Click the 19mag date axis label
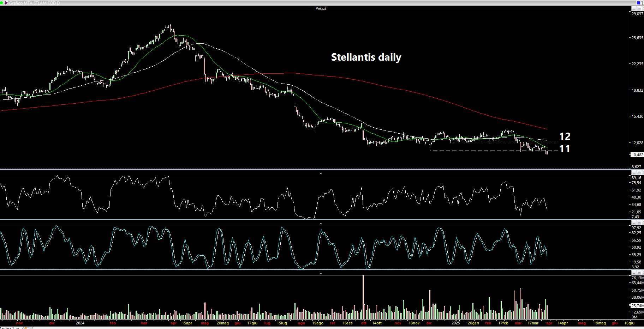 point(600,323)
